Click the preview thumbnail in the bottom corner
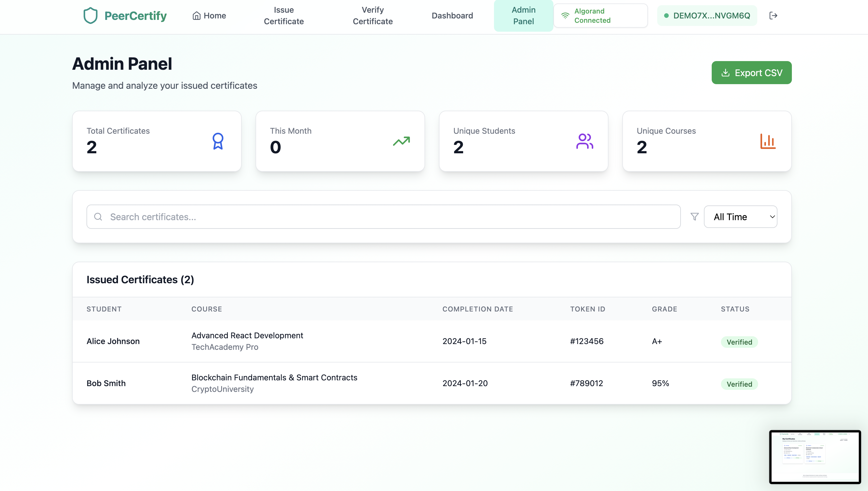This screenshot has height=491, width=868. pos(815,457)
